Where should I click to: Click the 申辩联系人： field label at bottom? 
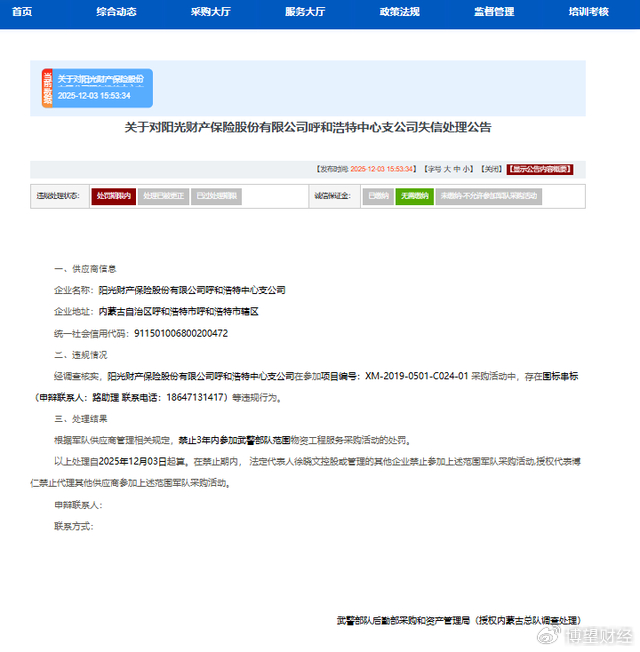tap(78, 505)
